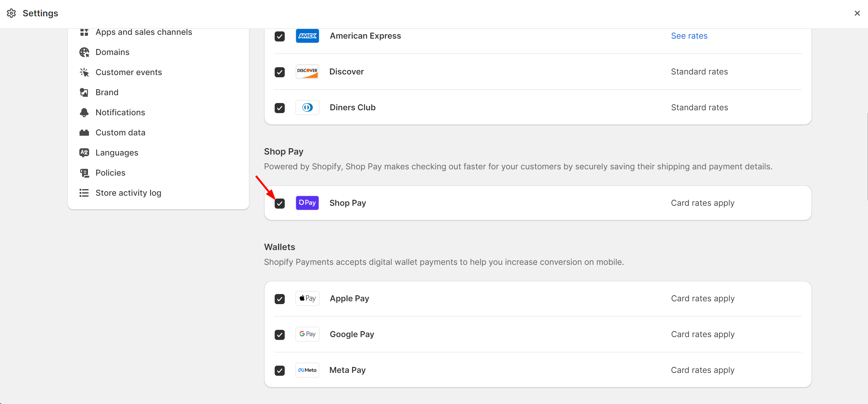Click Card rates apply for Meta Pay
This screenshot has height=404, width=868.
[703, 370]
